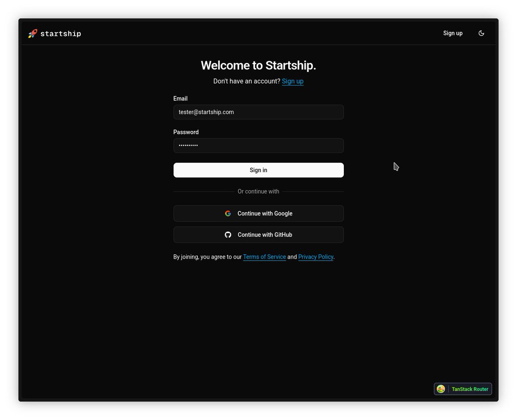Open the Terms of Service link

265,257
